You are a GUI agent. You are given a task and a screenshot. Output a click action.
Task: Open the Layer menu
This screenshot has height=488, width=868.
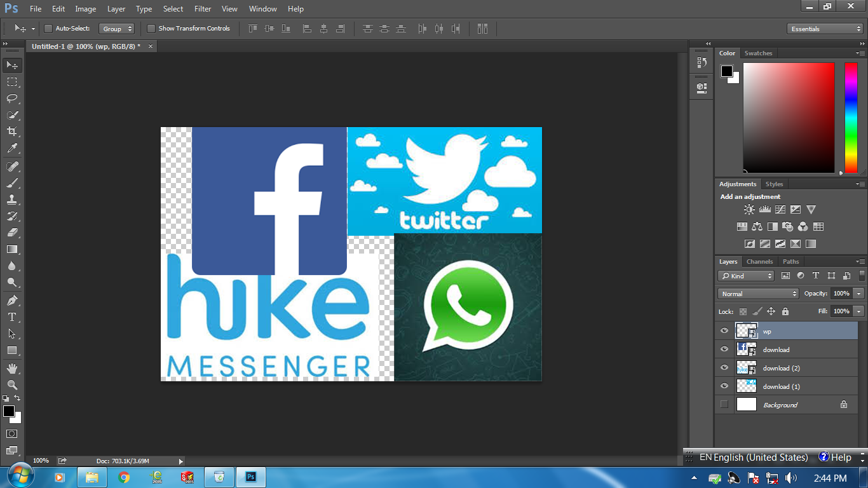coord(116,9)
